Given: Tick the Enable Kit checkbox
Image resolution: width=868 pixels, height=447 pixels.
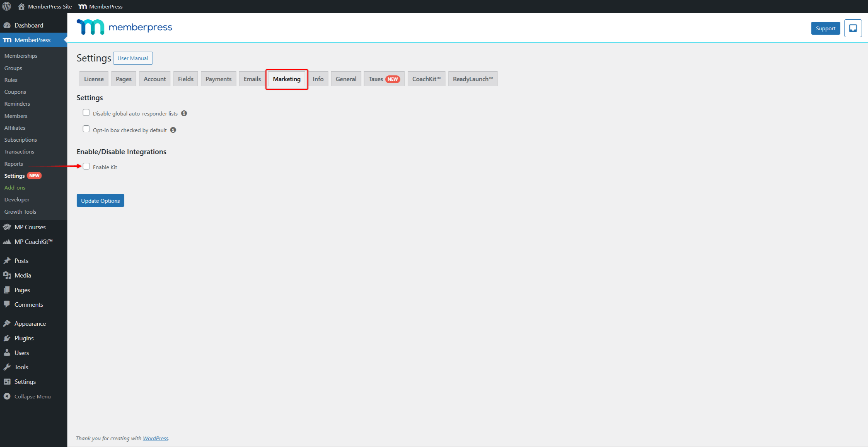Looking at the screenshot, I should 86,166.
